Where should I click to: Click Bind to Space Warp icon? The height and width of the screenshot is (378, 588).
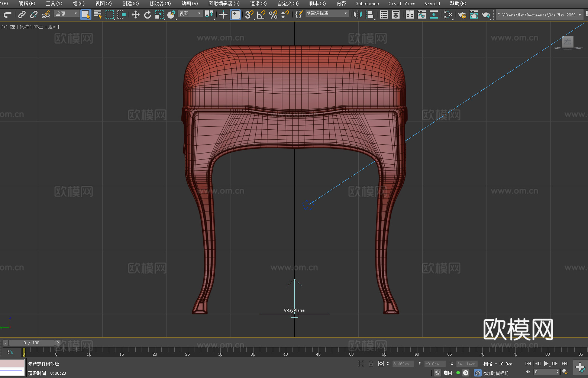point(46,14)
